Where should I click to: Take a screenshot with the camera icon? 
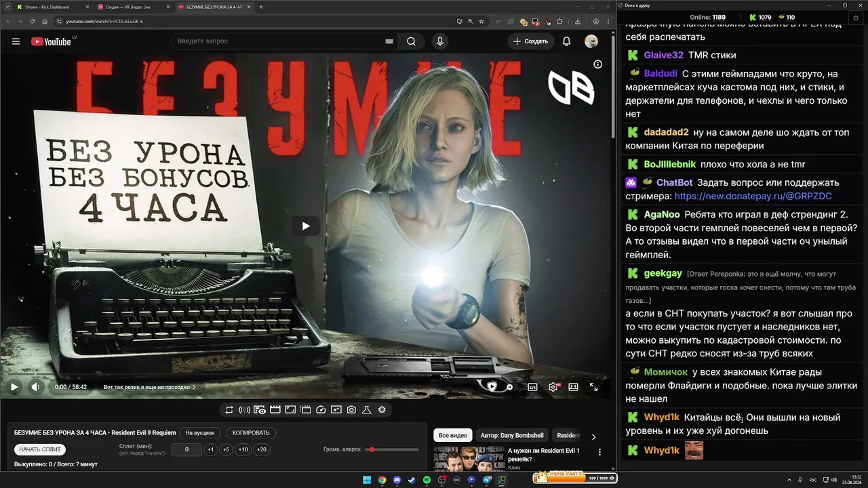point(351,409)
